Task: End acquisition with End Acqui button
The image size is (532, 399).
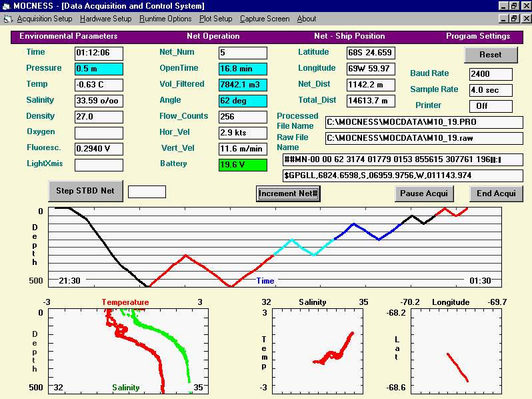Action: [496, 193]
